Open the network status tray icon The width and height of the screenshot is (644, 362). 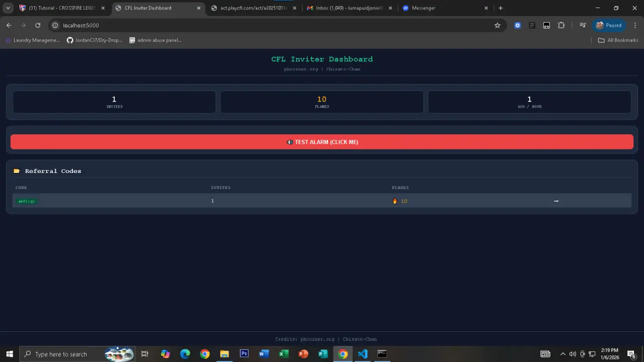coord(592,354)
